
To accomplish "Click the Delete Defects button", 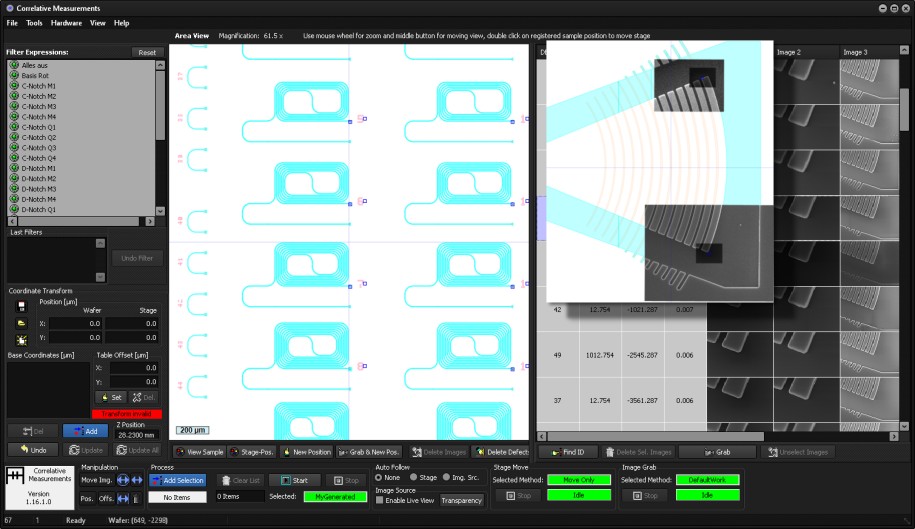I will pyautogui.click(x=502, y=451).
